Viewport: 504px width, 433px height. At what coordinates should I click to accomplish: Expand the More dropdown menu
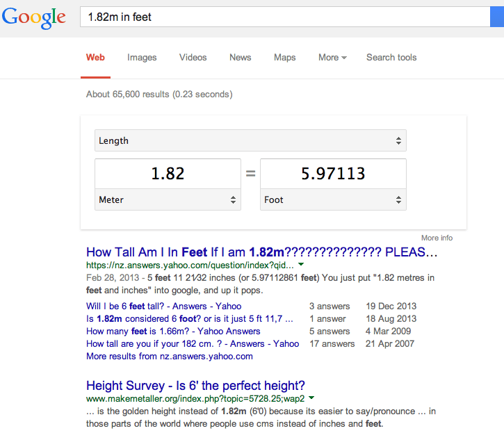pyautogui.click(x=332, y=58)
